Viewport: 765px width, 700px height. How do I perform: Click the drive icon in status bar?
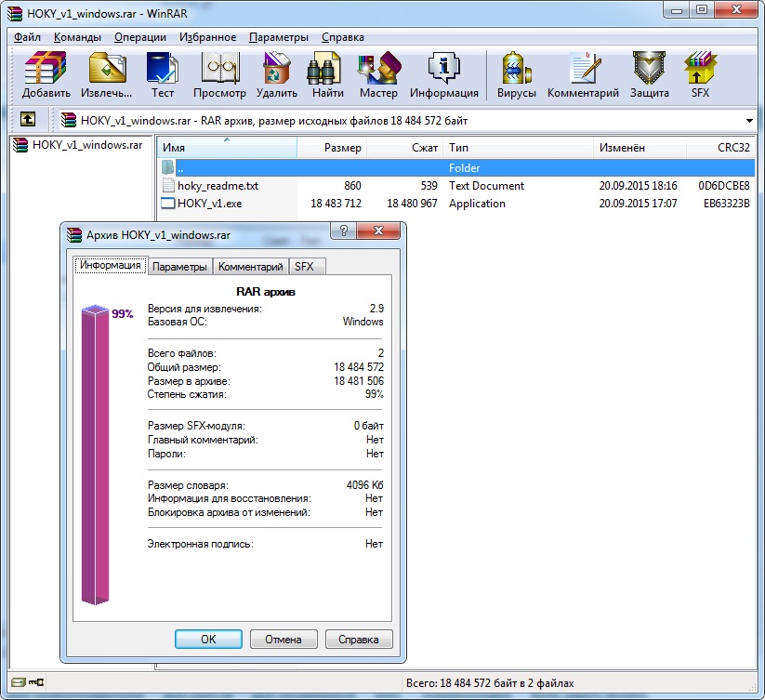pos(18,682)
